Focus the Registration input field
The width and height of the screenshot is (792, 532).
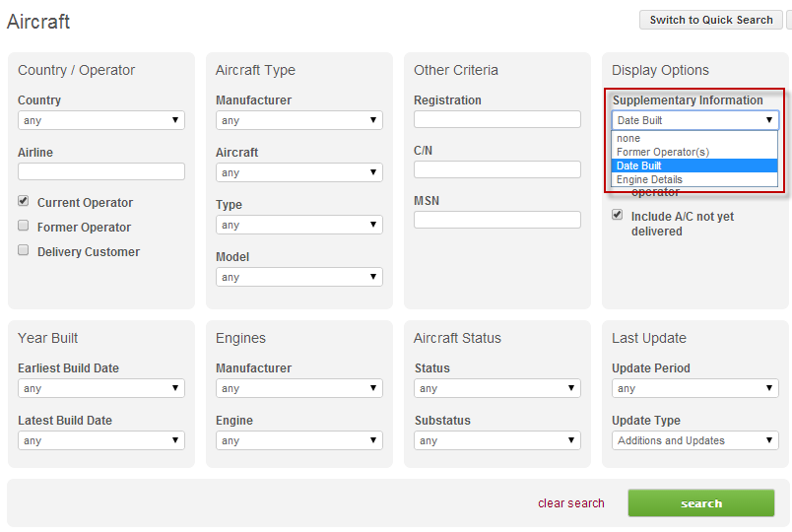[x=497, y=119]
